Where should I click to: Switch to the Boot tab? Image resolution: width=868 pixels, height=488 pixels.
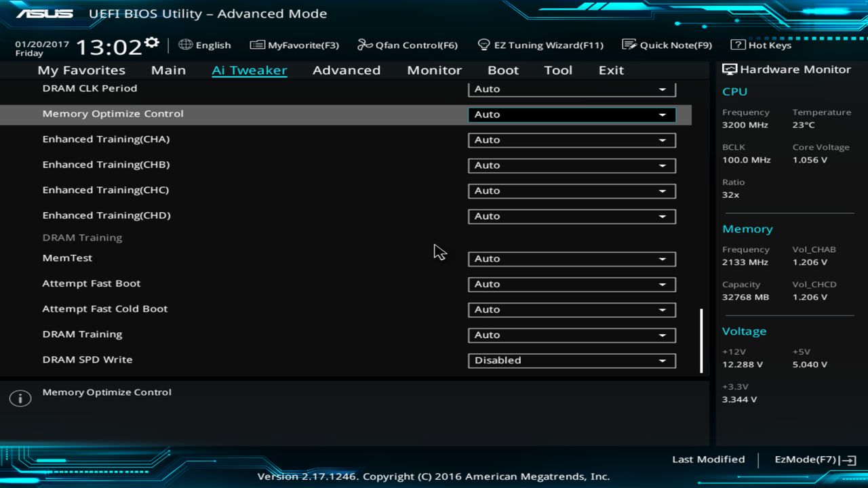tap(503, 70)
